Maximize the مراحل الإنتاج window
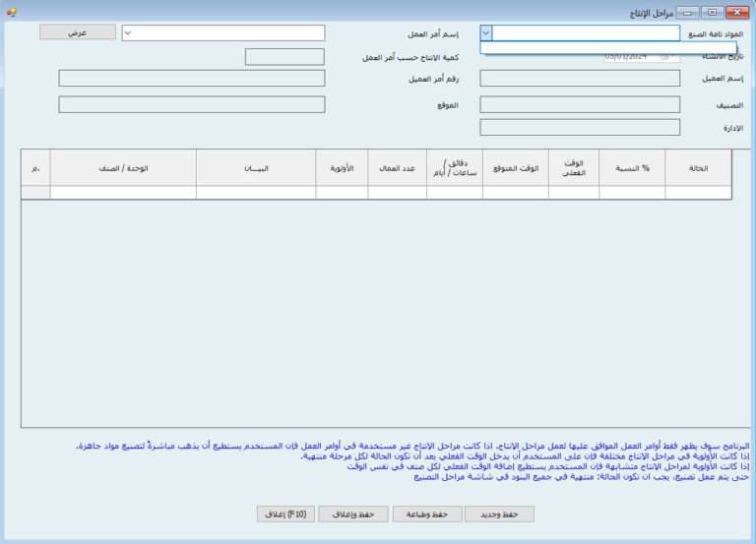Screen dimensions: 756x544 pyautogui.click(x=712, y=13)
